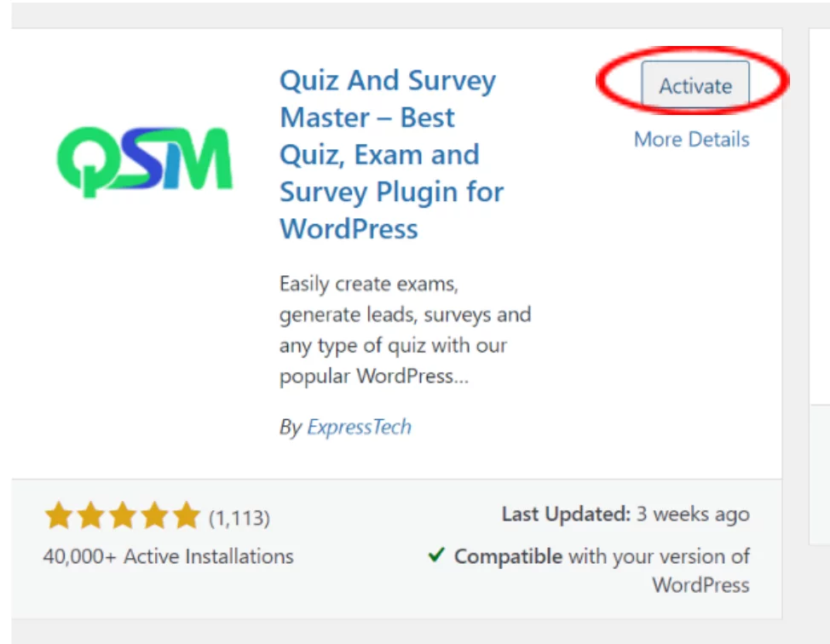Click the WordPress text under the compatibility note
Screen dimensions: 830x644
pos(700,585)
